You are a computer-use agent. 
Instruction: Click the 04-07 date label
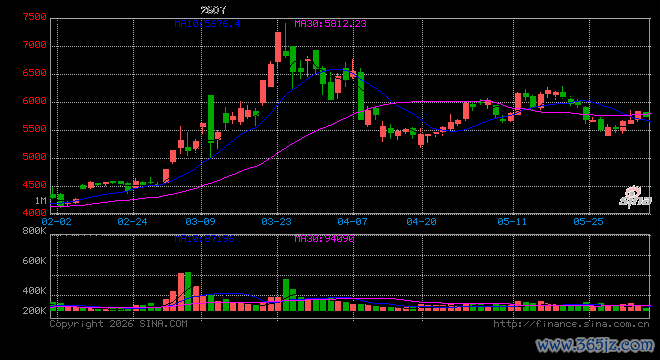(x=352, y=221)
